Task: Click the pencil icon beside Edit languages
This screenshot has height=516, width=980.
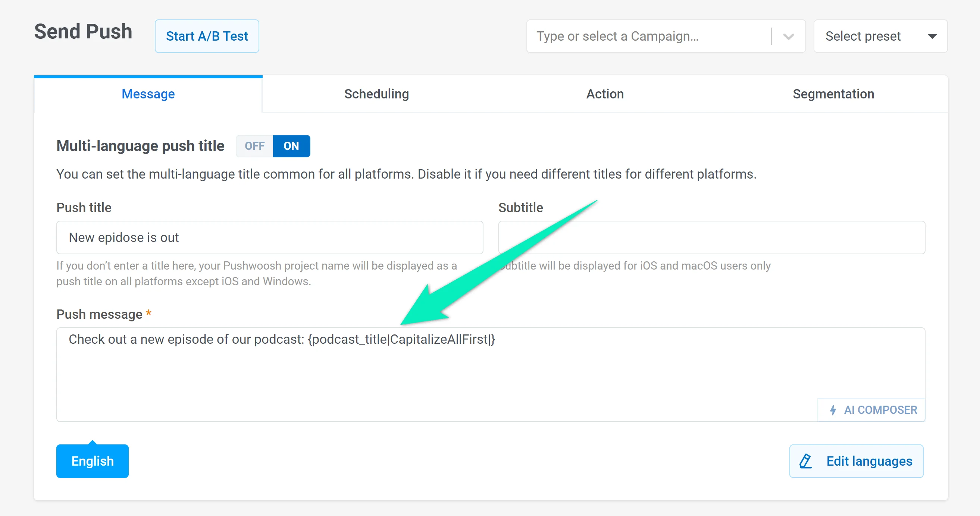Action: coord(805,461)
